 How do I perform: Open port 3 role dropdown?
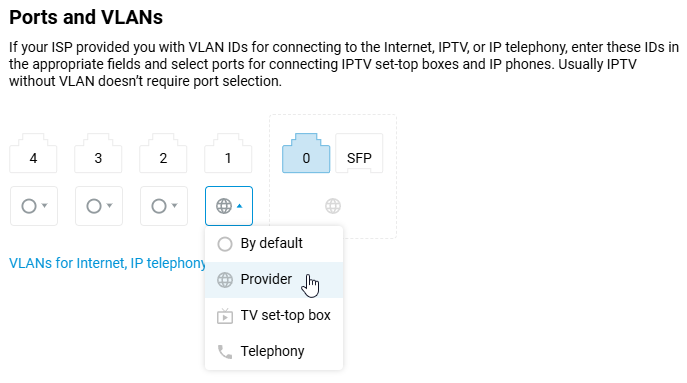click(99, 206)
